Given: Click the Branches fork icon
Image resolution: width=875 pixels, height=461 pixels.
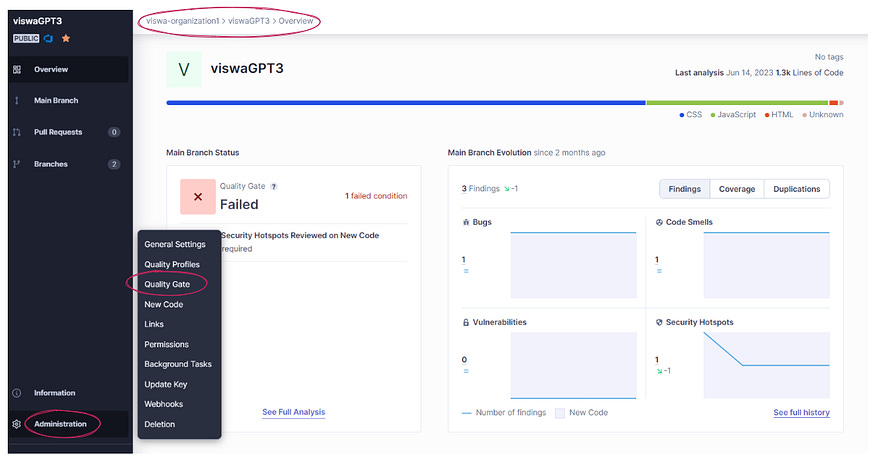Looking at the screenshot, I should click(17, 164).
